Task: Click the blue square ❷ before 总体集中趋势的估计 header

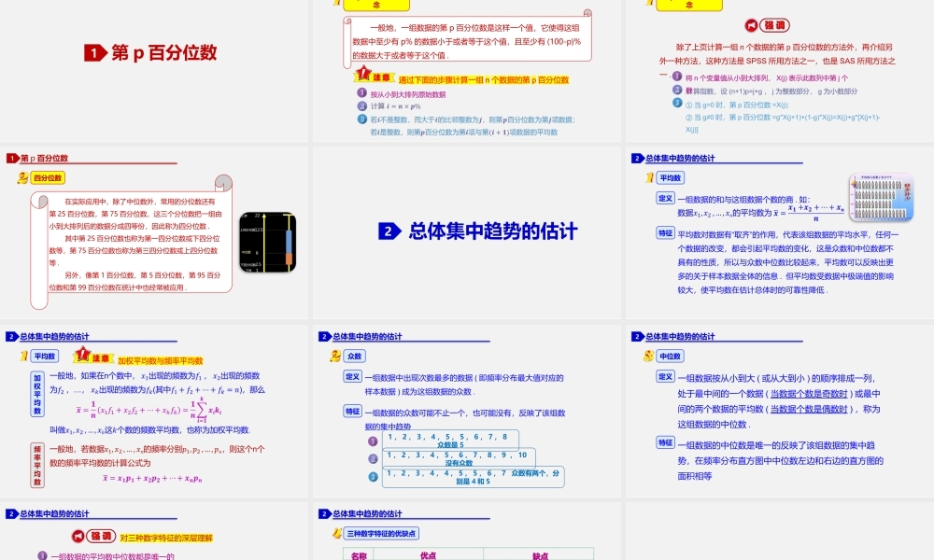Action: pos(388,231)
